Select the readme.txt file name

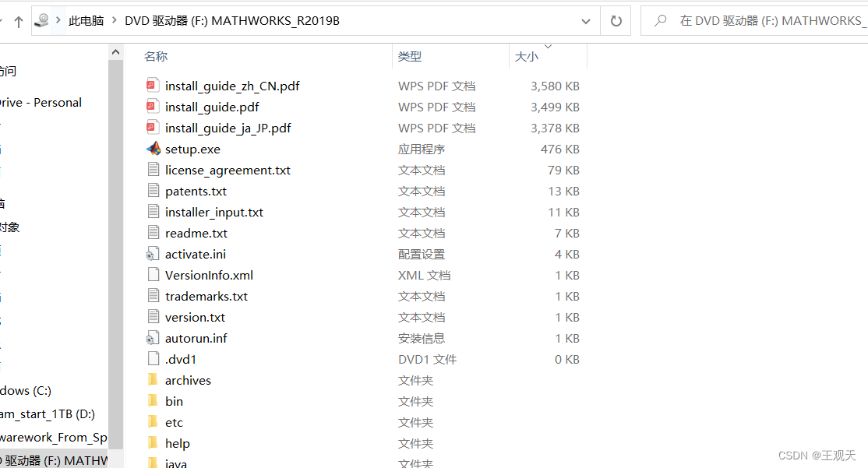coord(196,234)
